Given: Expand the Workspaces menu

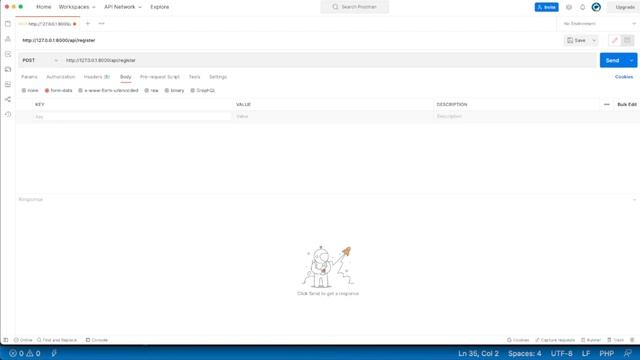Looking at the screenshot, I should pyautogui.click(x=77, y=7).
